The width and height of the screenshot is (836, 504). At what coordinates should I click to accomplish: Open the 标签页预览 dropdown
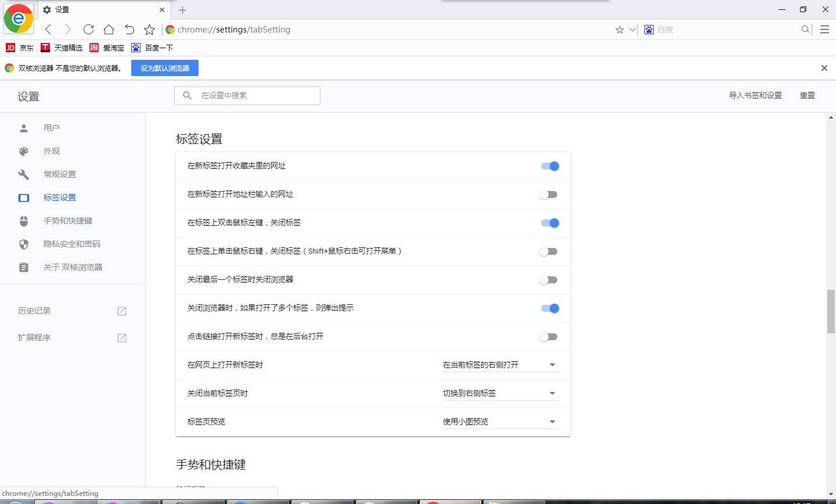500,422
